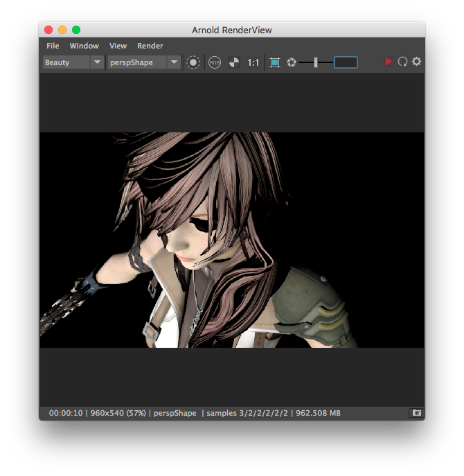Open the Window menu

click(84, 46)
